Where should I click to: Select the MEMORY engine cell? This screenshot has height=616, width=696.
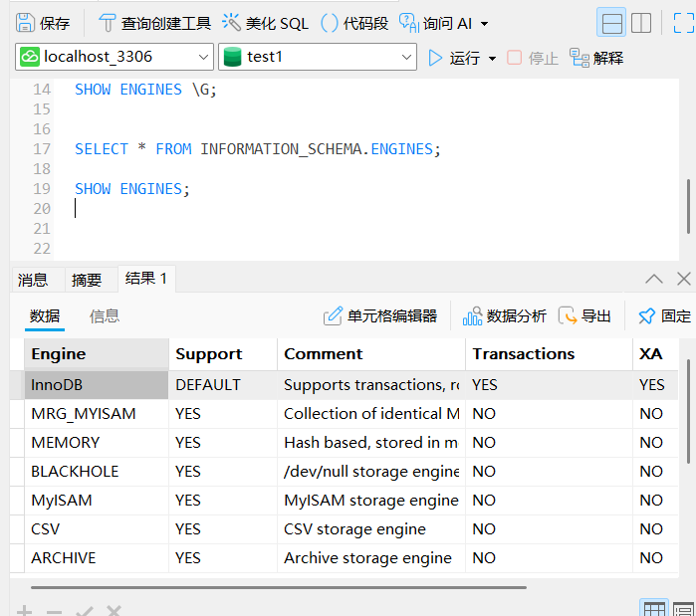pos(97,443)
